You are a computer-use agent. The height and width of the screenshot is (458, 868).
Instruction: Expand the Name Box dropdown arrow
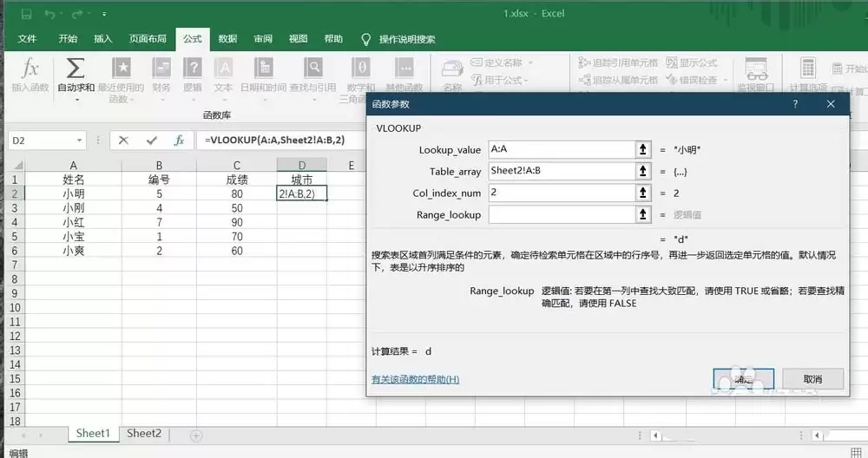click(79, 141)
